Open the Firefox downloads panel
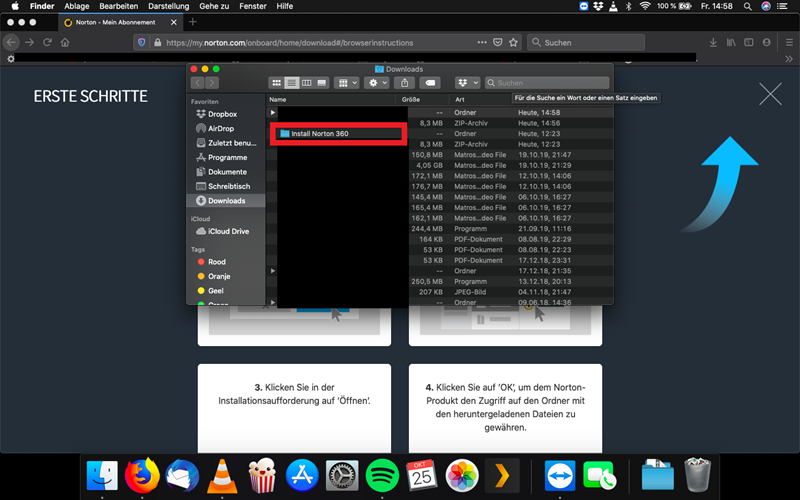 tap(713, 42)
